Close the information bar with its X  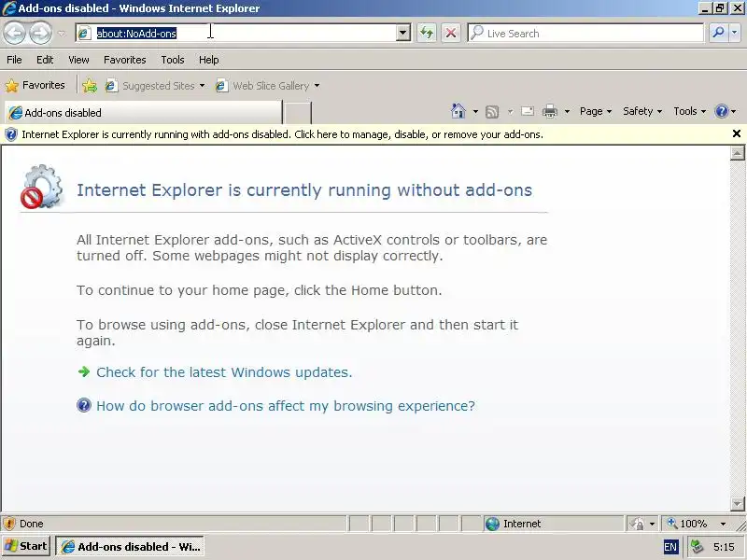click(737, 133)
